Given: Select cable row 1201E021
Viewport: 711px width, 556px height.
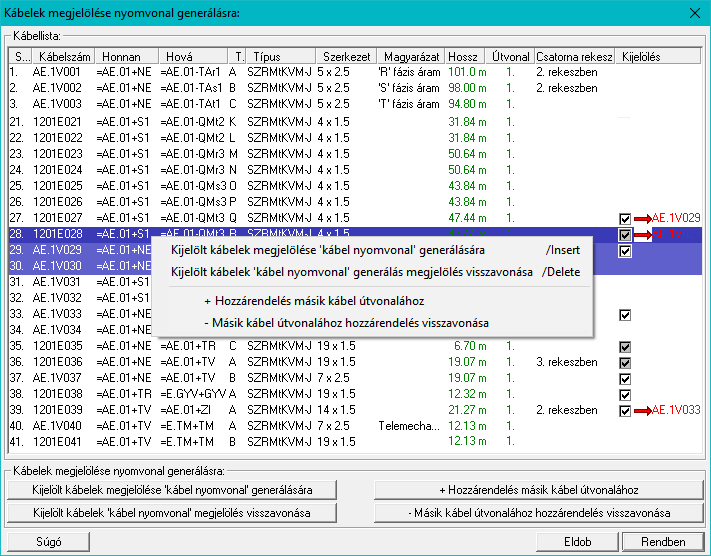Looking at the screenshot, I should pyautogui.click(x=356, y=122).
